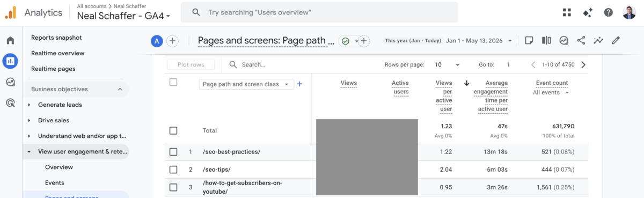Click the Customize report pencil icon
Screen dimensions: 644x198
point(616,40)
